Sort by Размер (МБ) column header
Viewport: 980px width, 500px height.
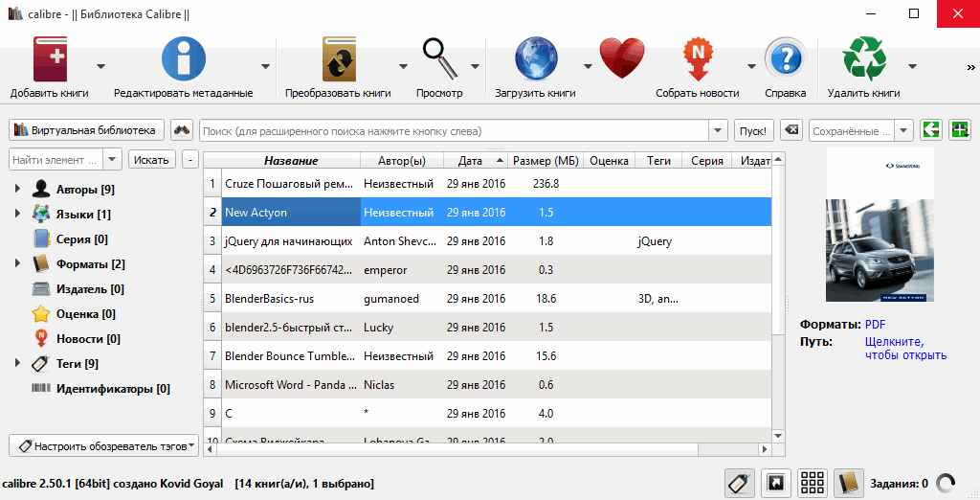tap(546, 161)
